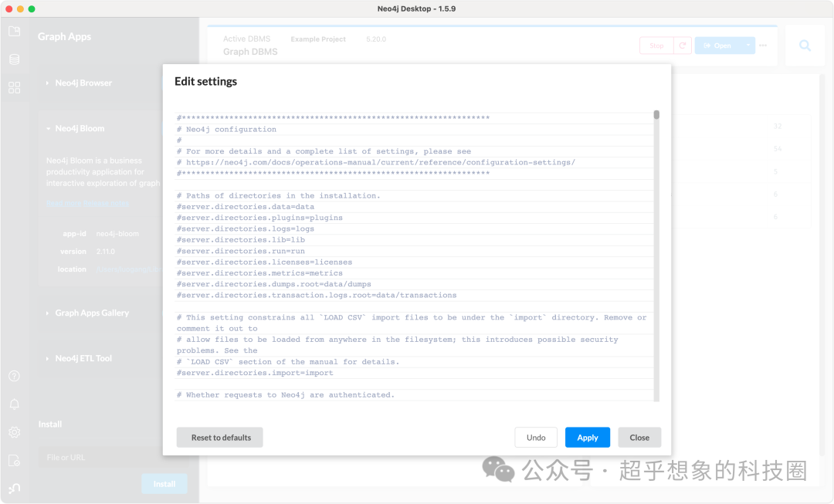This screenshot has height=504, width=834.
Task: Click the configuration-settings URL line
Action: tap(376, 163)
